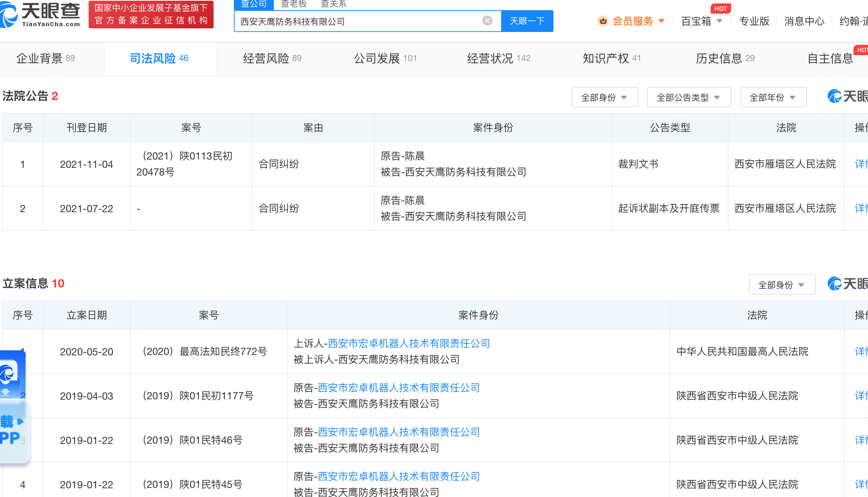The image size is (868, 497).
Task: Open 专业版 in top navigation
Action: click(x=754, y=21)
